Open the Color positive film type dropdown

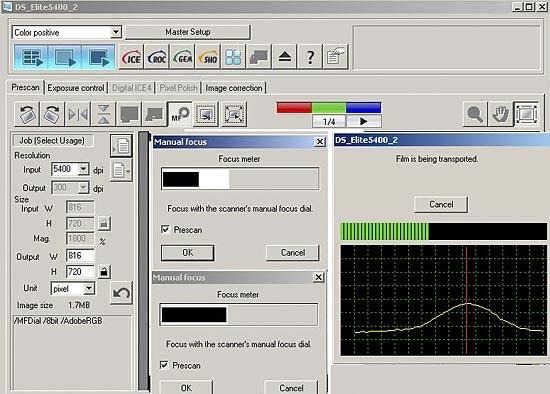[x=116, y=32]
